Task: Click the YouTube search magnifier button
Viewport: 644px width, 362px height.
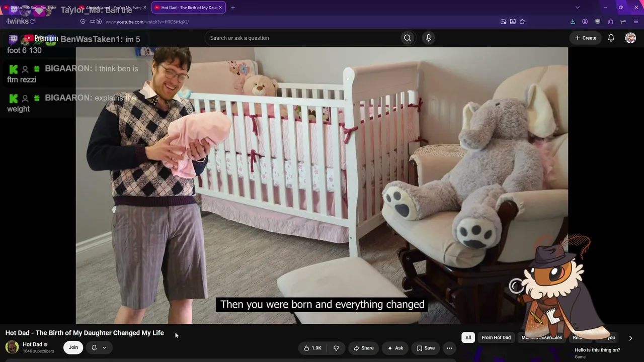Action: tap(408, 38)
